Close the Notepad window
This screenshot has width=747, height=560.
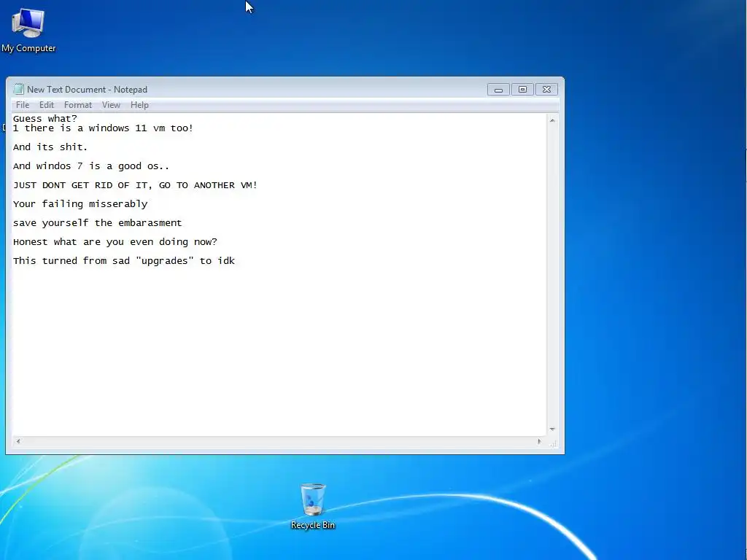click(546, 90)
